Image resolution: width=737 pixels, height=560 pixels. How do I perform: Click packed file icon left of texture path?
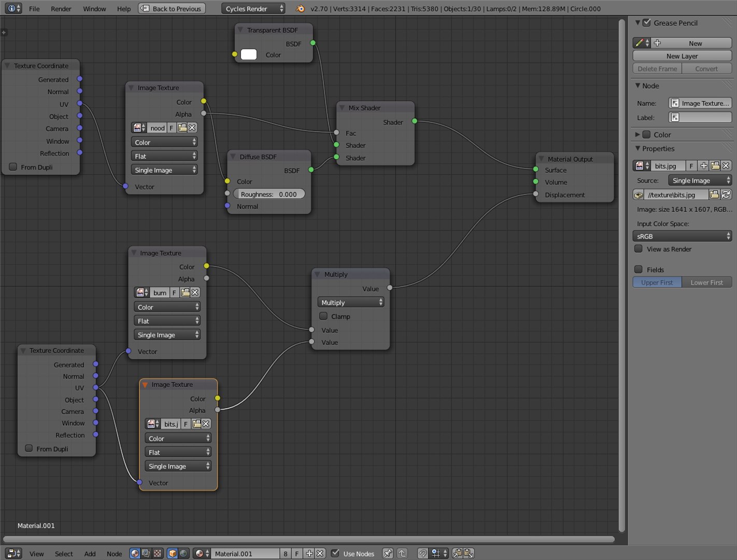click(639, 194)
